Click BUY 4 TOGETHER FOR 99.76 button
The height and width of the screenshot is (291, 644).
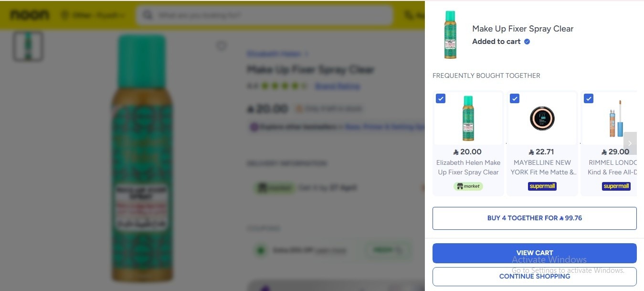pos(535,218)
